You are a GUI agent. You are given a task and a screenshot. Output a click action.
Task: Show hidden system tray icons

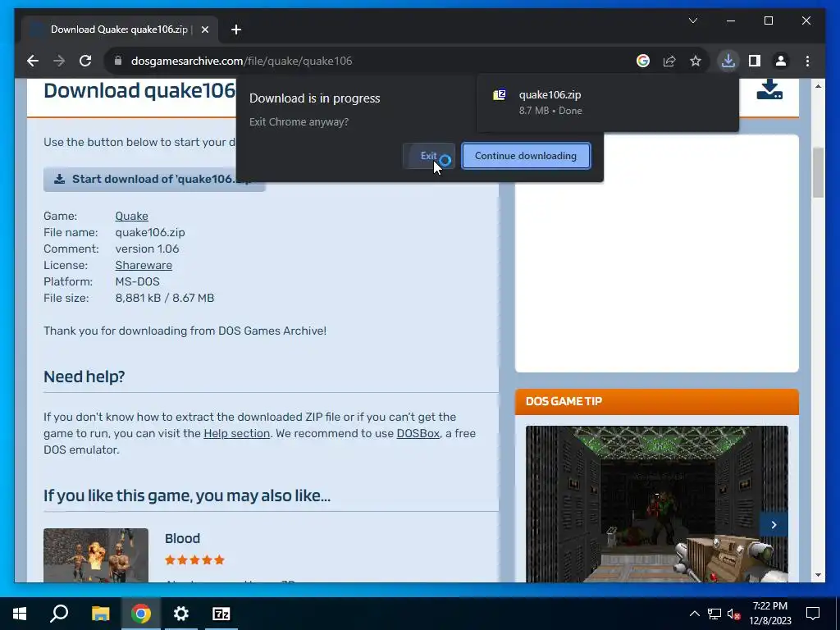click(x=694, y=614)
